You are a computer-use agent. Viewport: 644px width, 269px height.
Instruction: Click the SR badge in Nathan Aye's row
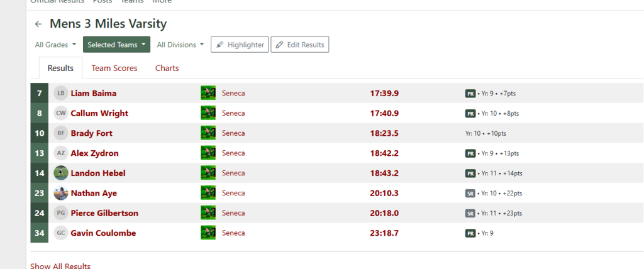[x=470, y=194]
